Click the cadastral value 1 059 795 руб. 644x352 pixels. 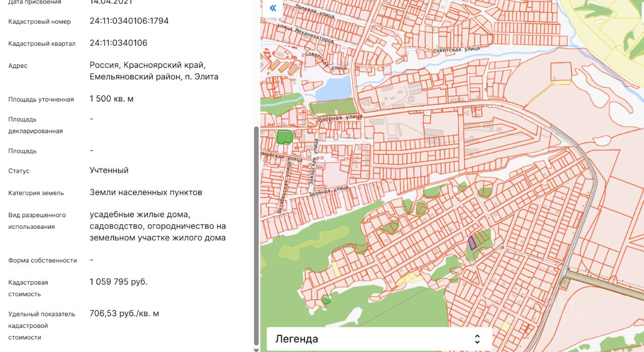coord(118,282)
